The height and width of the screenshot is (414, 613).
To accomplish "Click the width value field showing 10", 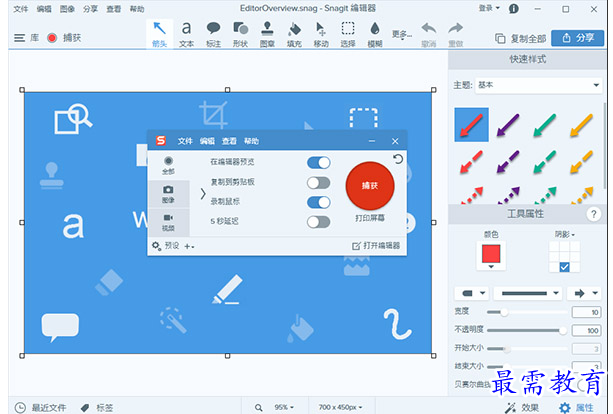I will pyautogui.click(x=586, y=312).
